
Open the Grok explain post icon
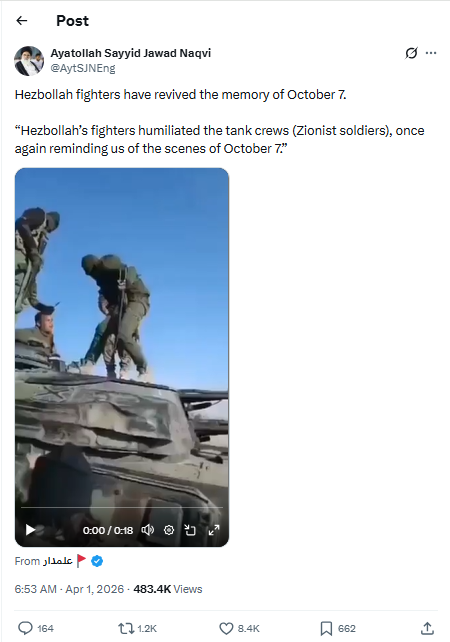[x=411, y=53]
